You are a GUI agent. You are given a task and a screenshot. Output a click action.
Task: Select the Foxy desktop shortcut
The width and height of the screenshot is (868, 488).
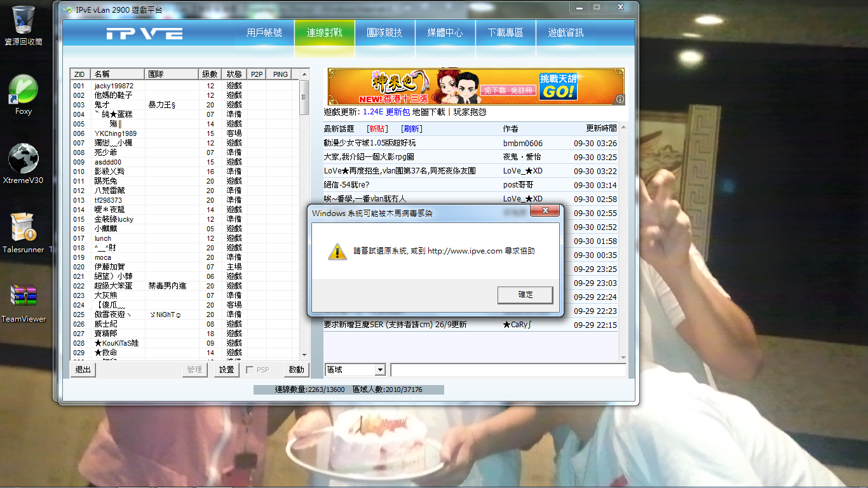click(x=24, y=94)
